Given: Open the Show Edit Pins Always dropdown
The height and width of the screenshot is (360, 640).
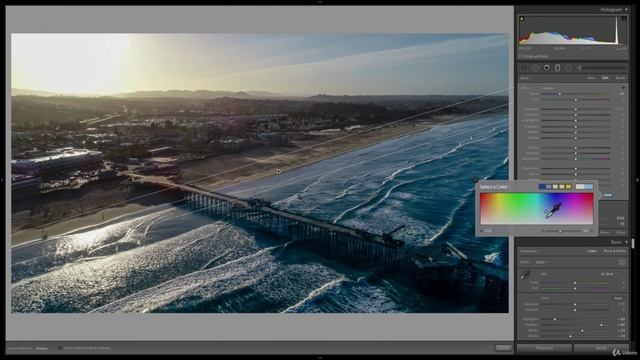Looking at the screenshot, I should coord(42,348).
